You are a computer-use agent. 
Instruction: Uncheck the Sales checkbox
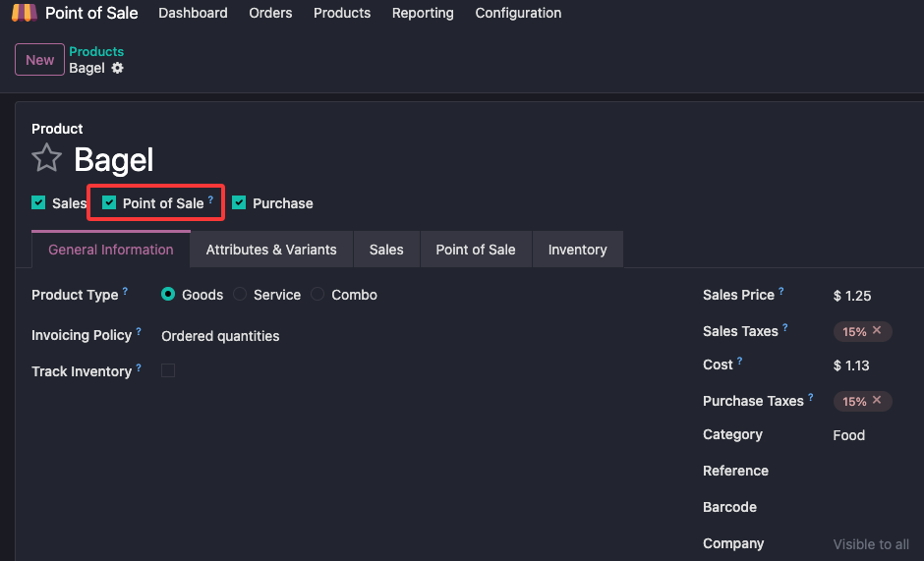point(38,203)
